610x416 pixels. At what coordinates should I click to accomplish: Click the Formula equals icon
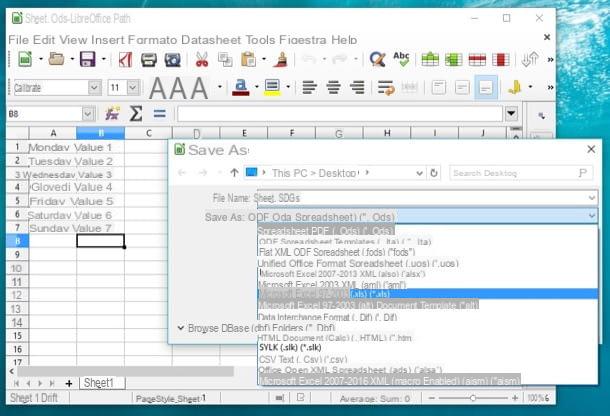[160, 114]
